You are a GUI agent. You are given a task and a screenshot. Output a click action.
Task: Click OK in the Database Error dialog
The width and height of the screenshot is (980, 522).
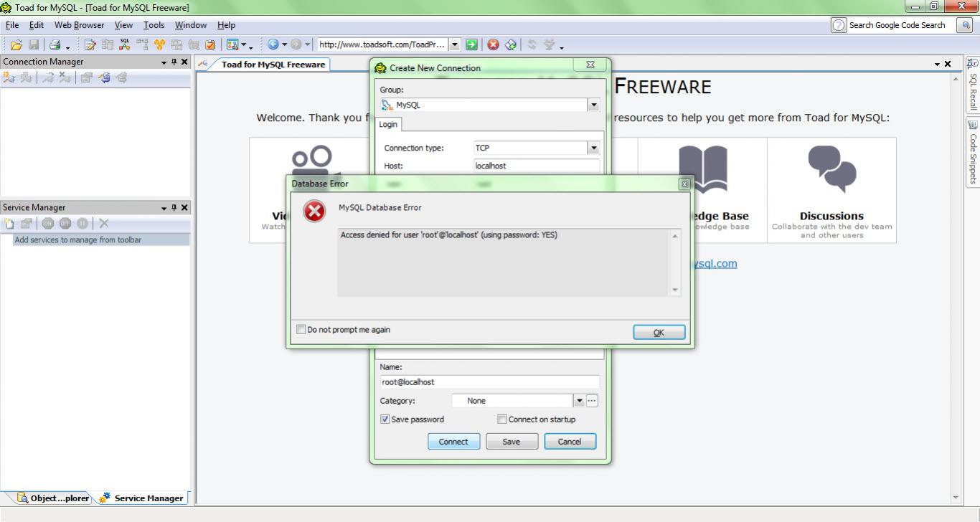[659, 332]
